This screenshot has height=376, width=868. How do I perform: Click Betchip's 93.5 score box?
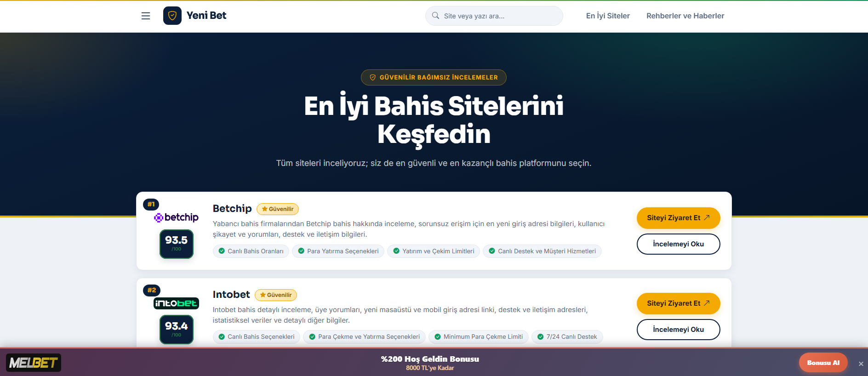(x=177, y=244)
